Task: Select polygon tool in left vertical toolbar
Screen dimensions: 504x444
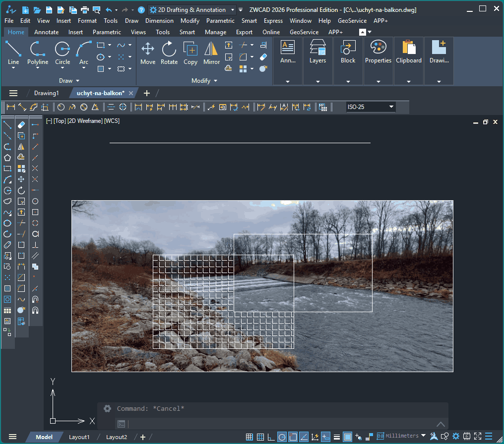Action: coord(7,158)
